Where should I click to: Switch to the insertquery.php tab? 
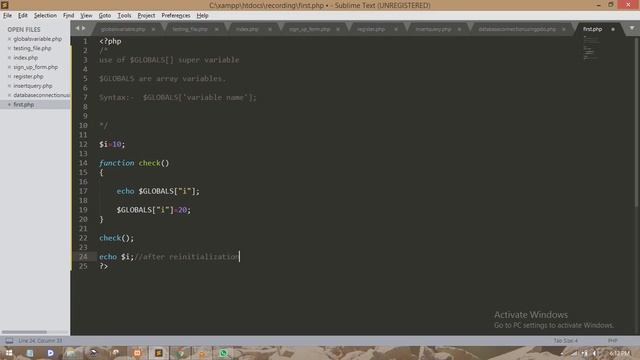click(x=433, y=29)
